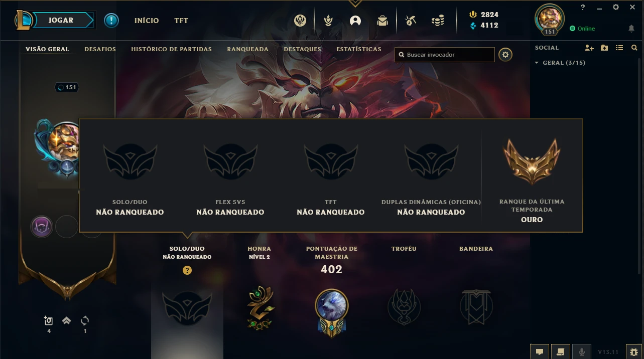The image size is (644, 359).
Task: Open the bug report gear icon at bottom right
Action: click(x=633, y=352)
